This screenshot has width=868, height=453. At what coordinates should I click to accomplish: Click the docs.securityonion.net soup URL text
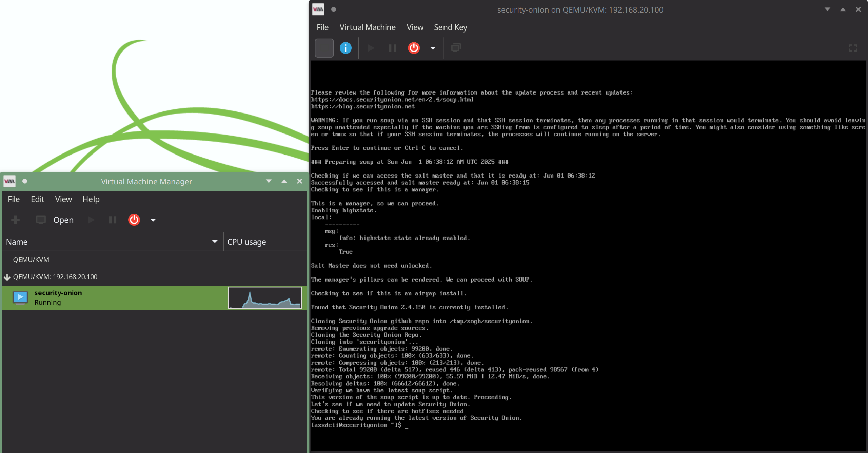(x=392, y=100)
